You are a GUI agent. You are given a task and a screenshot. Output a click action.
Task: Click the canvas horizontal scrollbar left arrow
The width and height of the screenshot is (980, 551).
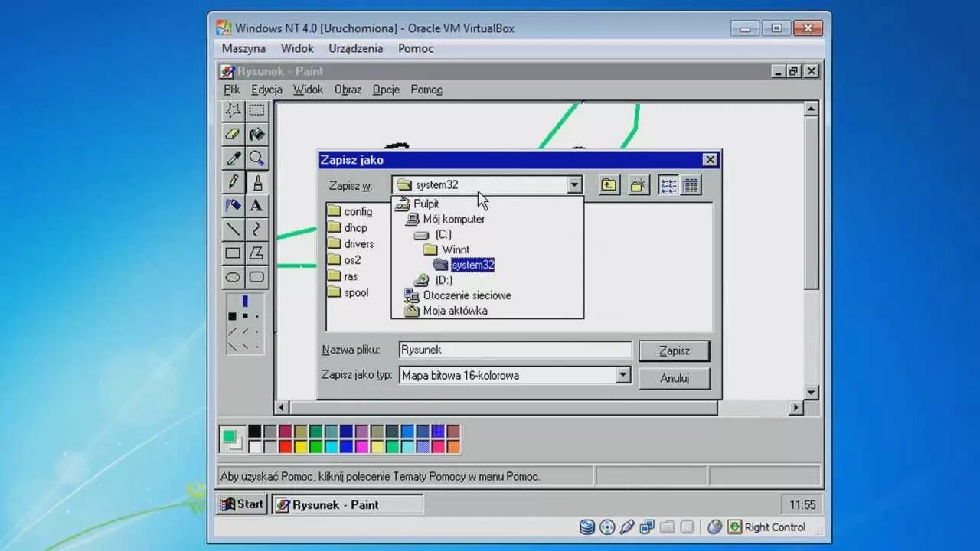pyautogui.click(x=283, y=408)
